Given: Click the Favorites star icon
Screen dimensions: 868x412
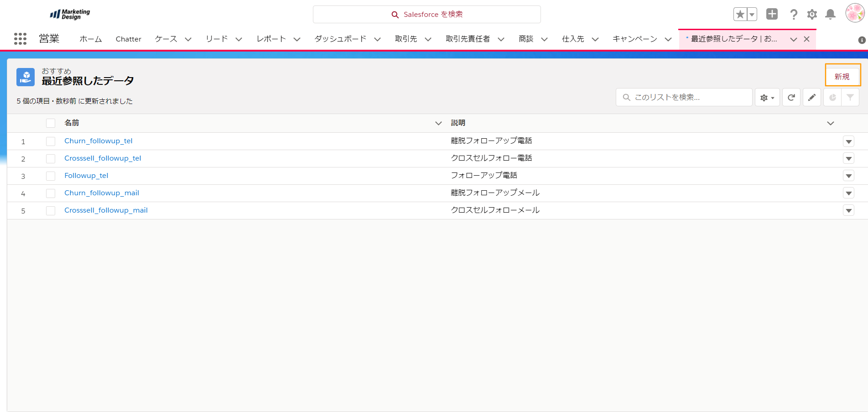Looking at the screenshot, I should tap(740, 15).
